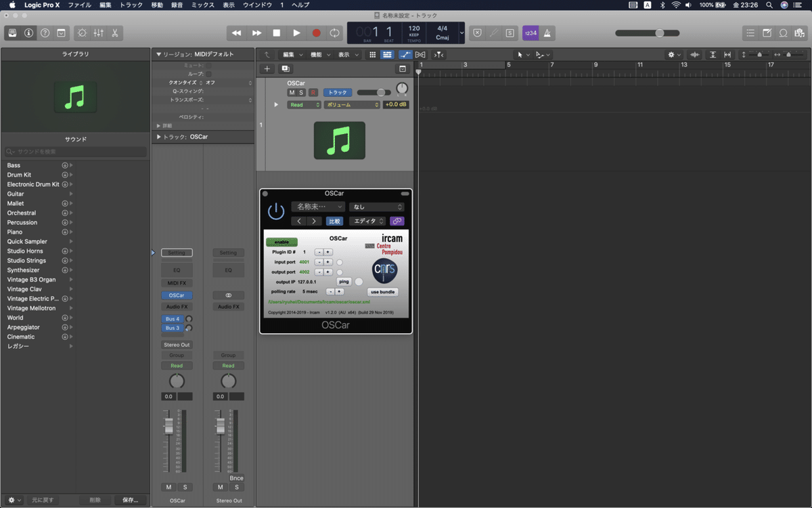The height and width of the screenshot is (508, 812).
Task: Stop playback with the Stop button
Action: [277, 33]
